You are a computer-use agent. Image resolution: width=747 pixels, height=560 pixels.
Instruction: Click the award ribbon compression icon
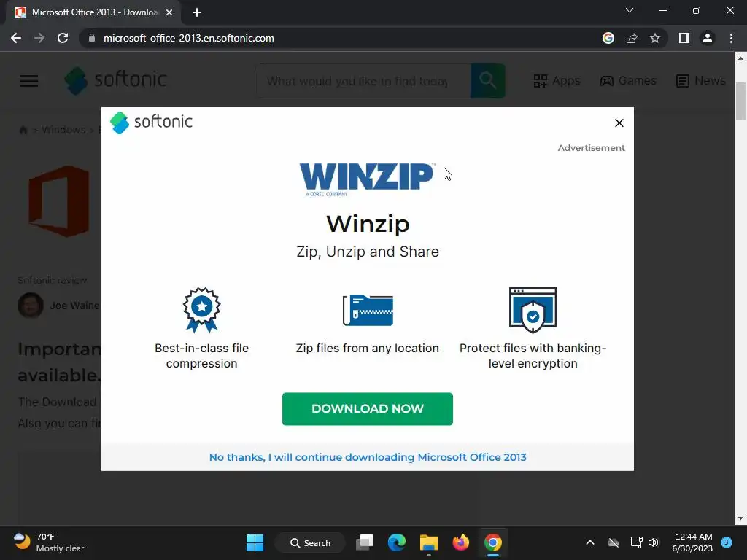pos(201,309)
